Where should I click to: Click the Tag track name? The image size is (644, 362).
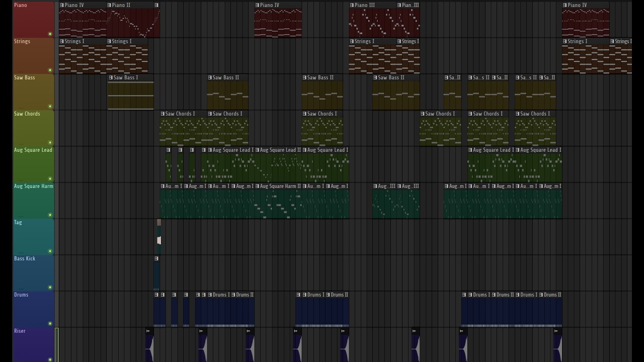pos(18,222)
